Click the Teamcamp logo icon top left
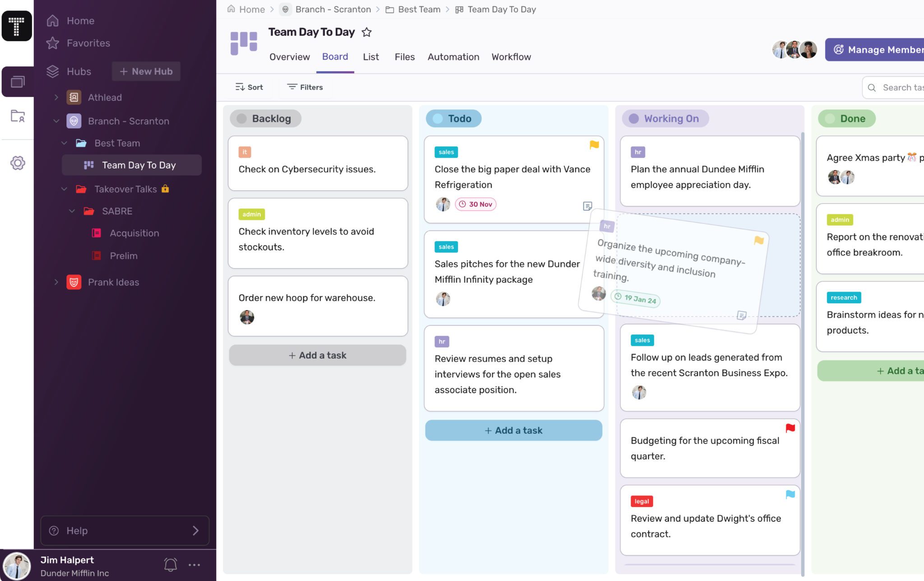The width and height of the screenshot is (924, 581). tap(17, 26)
